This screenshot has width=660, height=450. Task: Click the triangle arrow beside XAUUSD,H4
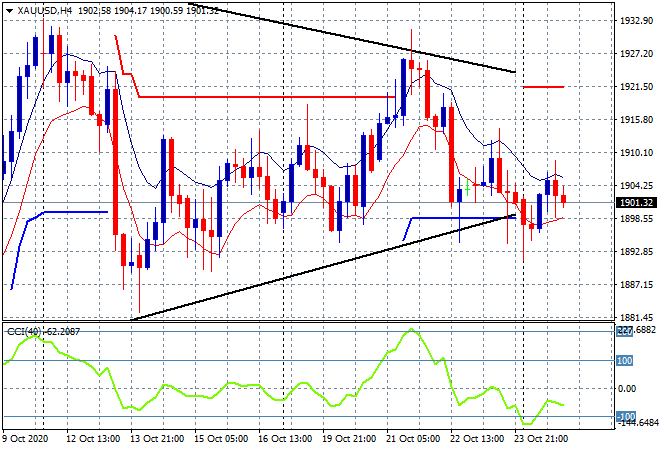[9, 11]
